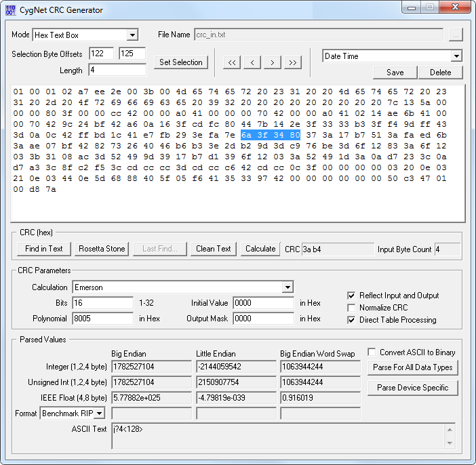
Task: Click the Delete button
Action: [x=441, y=73]
